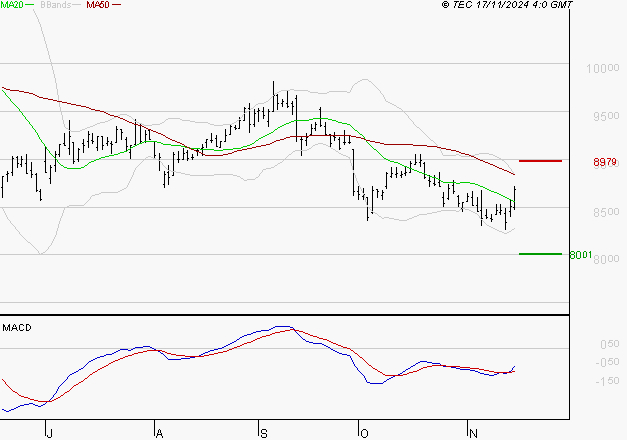The image size is (627, 440).
Task: Click the green support level line marker
Action: point(540,254)
